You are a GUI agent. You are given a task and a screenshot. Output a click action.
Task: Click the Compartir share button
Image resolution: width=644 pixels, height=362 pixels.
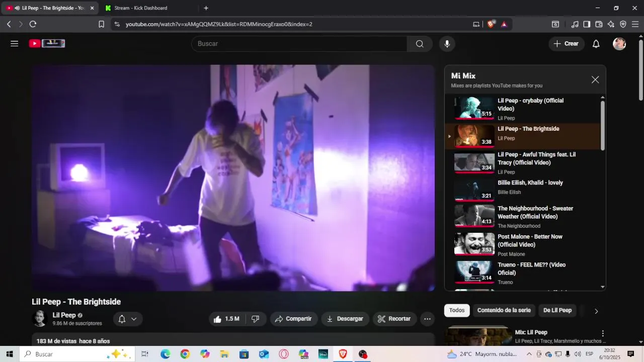click(x=294, y=319)
